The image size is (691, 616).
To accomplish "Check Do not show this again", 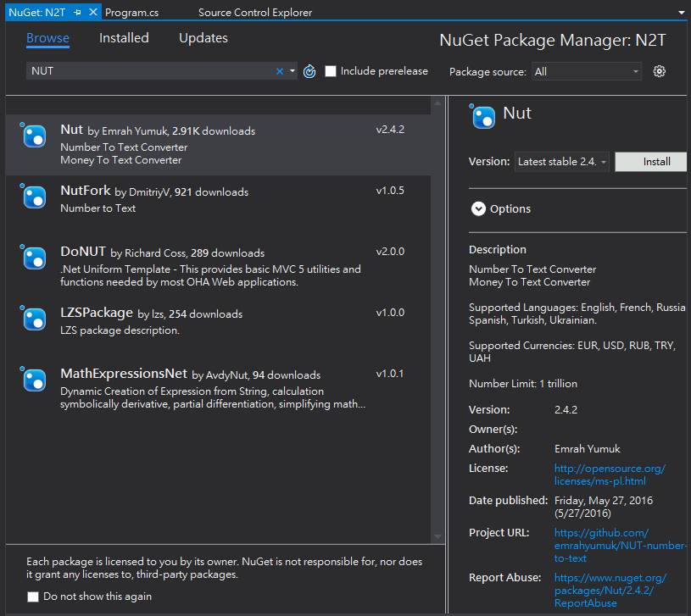I will tap(32, 597).
